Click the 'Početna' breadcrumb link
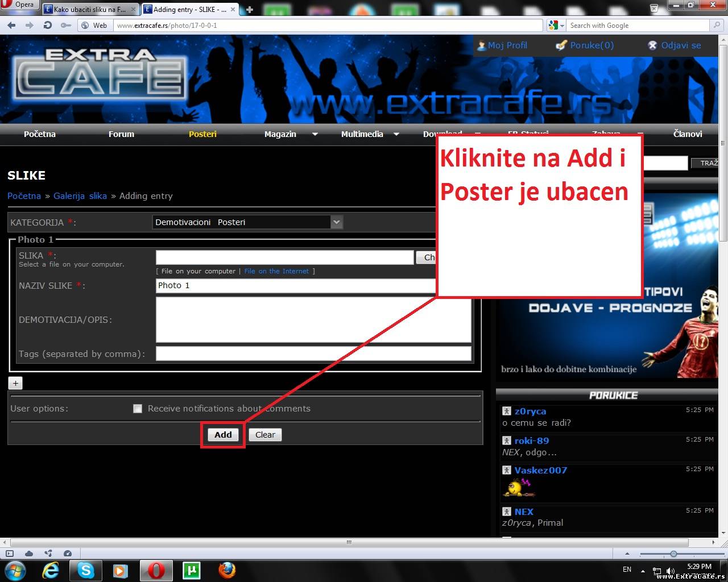The width and height of the screenshot is (728, 582). [x=24, y=196]
